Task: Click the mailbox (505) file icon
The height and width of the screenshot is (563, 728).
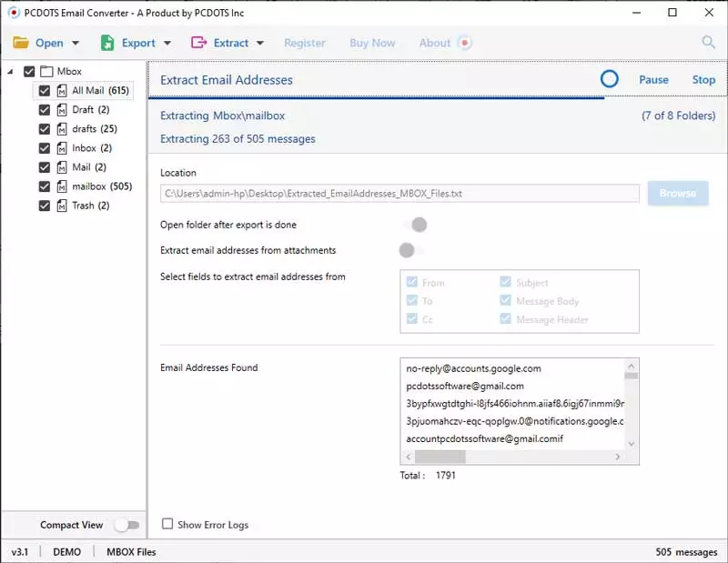Action: (62, 186)
